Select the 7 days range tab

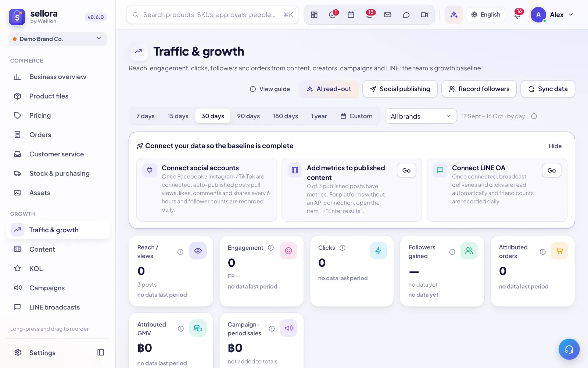146,116
